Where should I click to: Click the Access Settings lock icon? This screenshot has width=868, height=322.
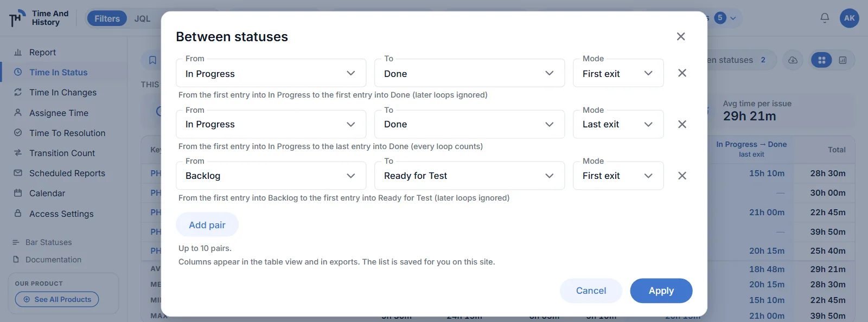pos(18,214)
